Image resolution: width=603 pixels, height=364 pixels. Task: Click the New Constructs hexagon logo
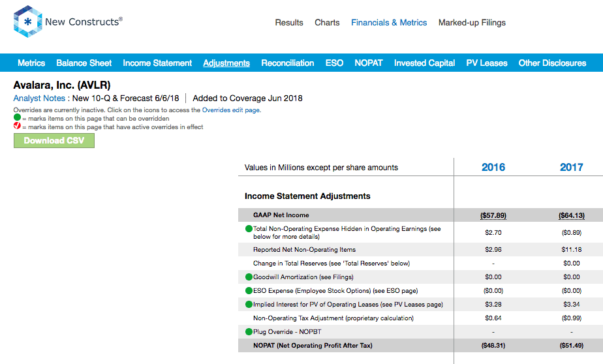[27, 22]
